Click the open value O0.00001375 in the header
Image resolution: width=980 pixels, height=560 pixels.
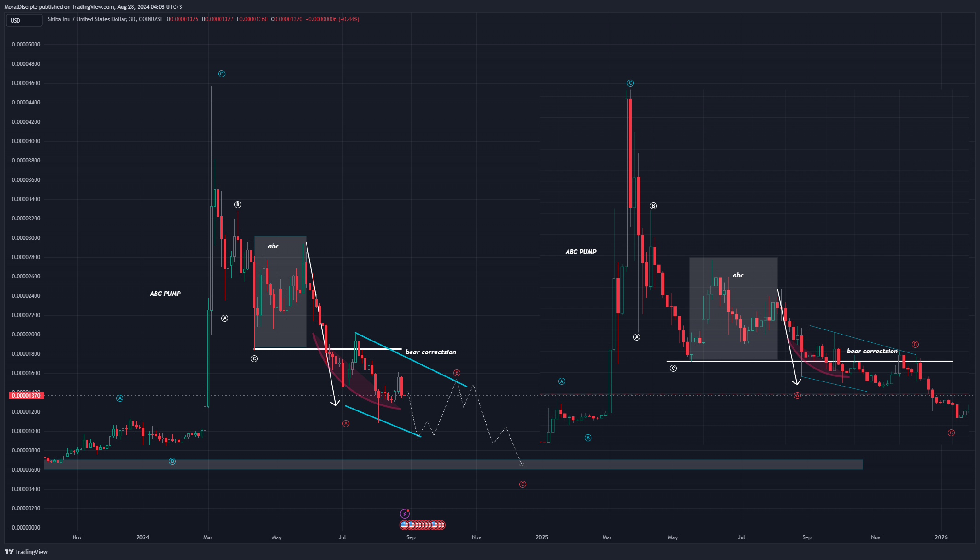182,19
